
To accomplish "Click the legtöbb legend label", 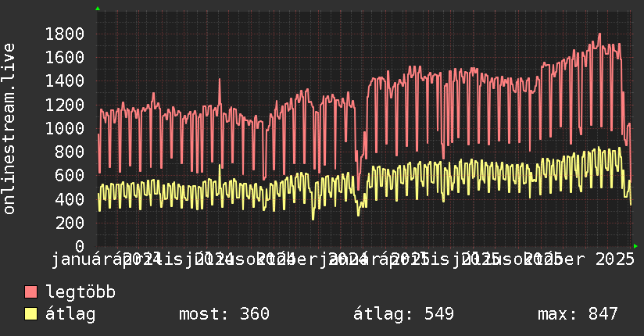I will point(80,292).
